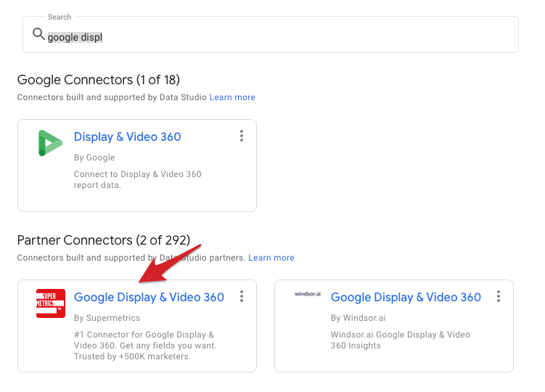The image size is (545, 392).
Task: Click the 'By Supermetrics' text
Action: 107,318
